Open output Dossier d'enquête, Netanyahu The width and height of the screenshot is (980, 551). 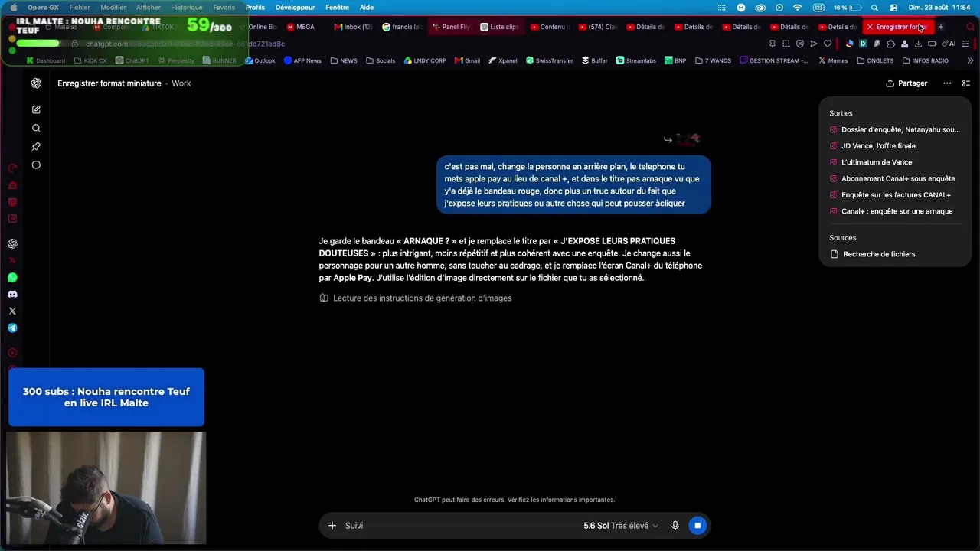point(895,130)
